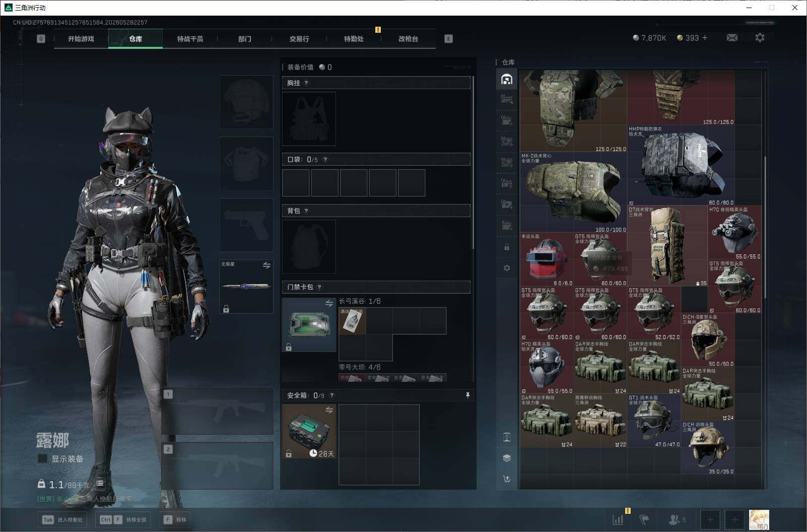Select the GT1 战术头盔 item
The image size is (807, 532).
[x=654, y=421]
